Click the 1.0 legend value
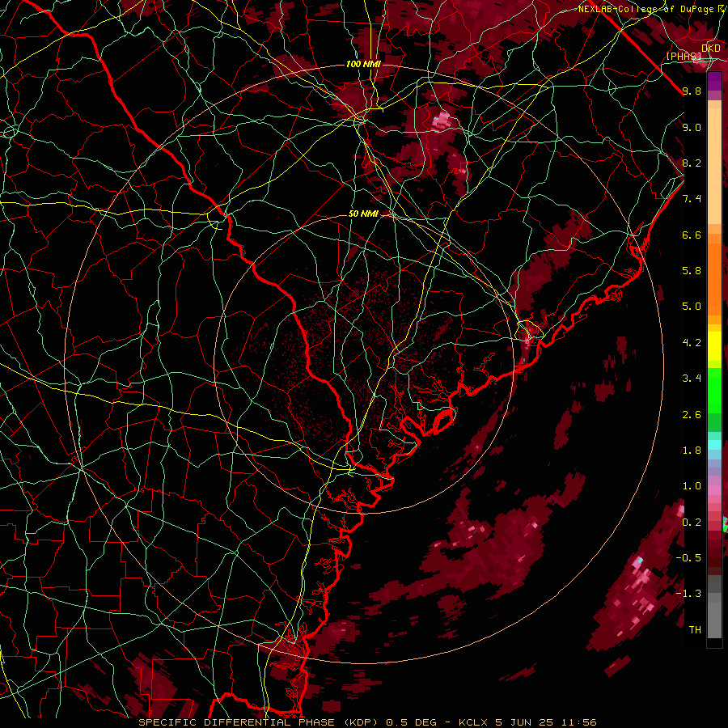 point(692,486)
